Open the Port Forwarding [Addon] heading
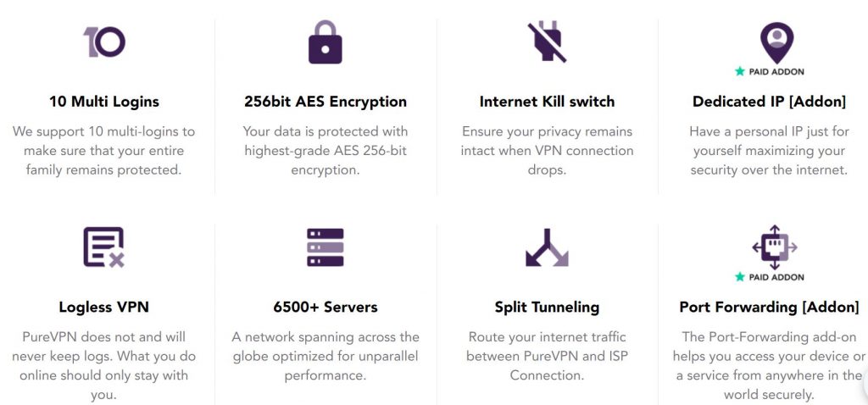 tap(769, 307)
